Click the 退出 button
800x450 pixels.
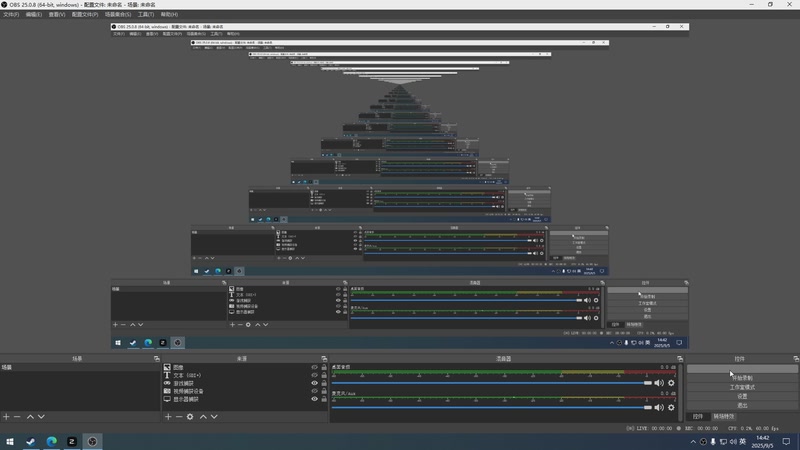(x=742, y=406)
